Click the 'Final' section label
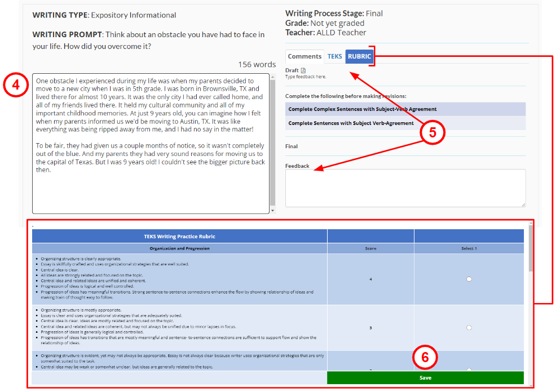 [x=292, y=146]
